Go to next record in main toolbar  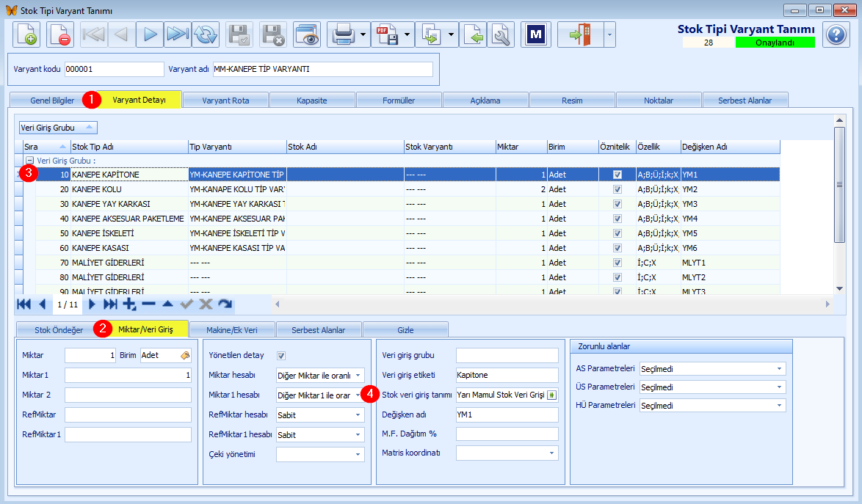150,34
